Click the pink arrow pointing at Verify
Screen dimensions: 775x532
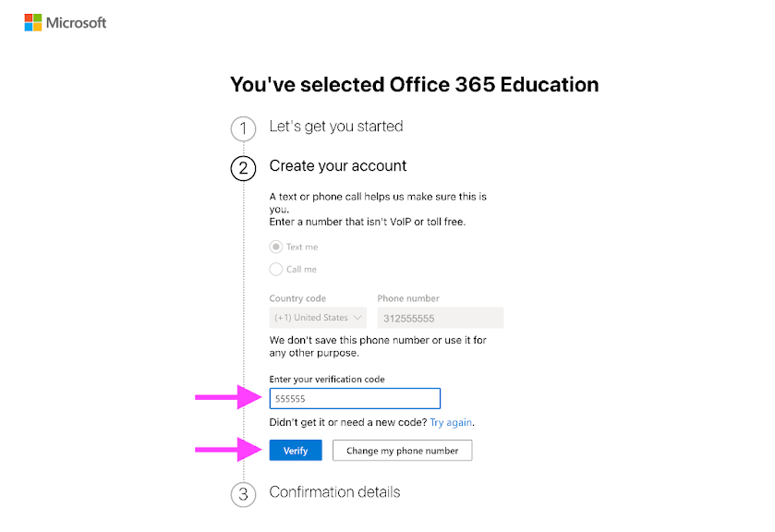228,450
